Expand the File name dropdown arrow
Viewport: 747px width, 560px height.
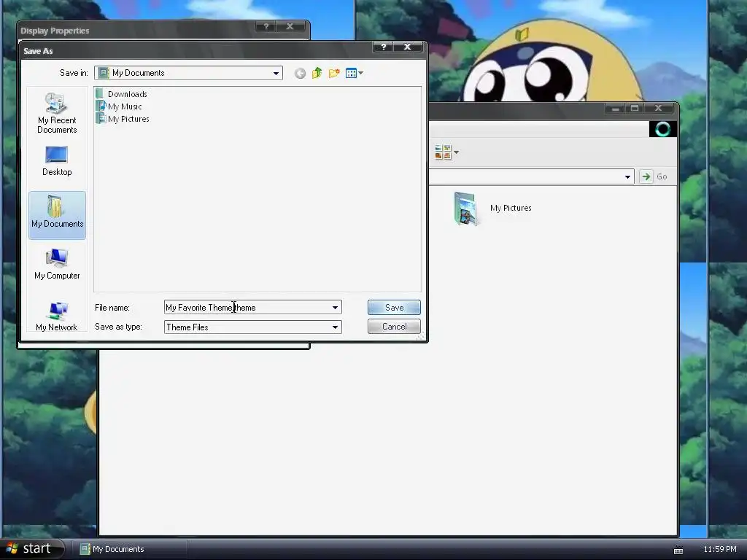335,308
